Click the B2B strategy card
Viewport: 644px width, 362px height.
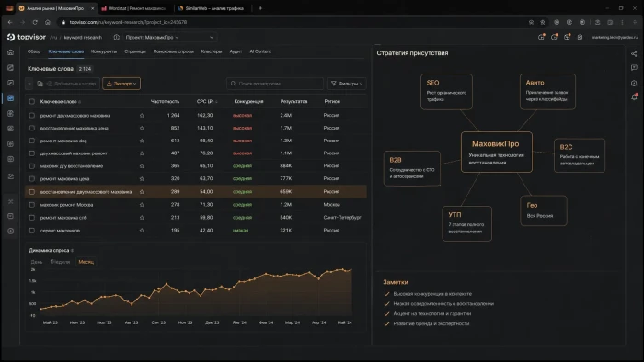(412, 168)
